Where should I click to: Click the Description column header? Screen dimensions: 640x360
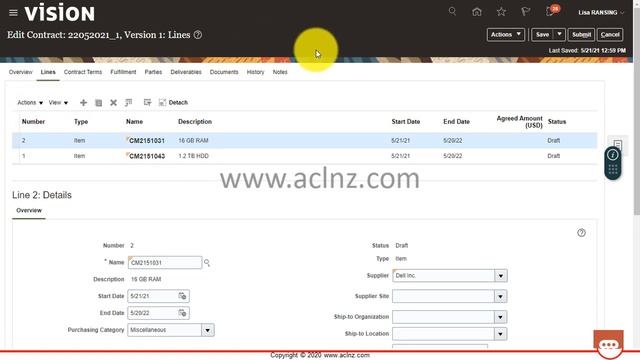(x=195, y=122)
